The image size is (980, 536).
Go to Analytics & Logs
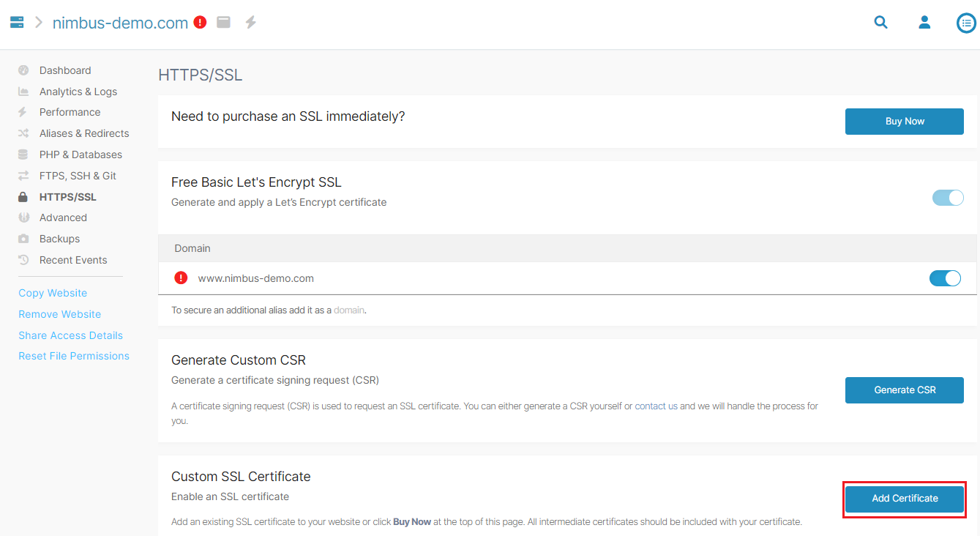pyautogui.click(x=78, y=92)
